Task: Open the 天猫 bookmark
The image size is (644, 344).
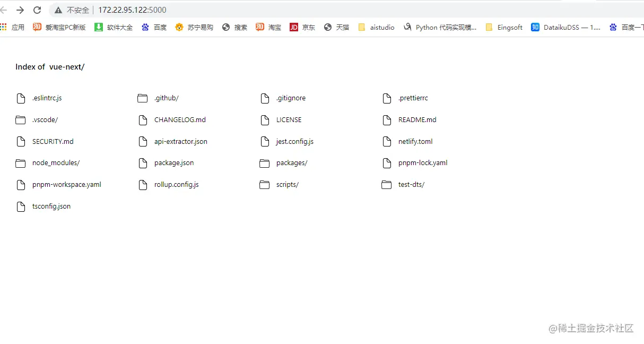Action: click(336, 27)
